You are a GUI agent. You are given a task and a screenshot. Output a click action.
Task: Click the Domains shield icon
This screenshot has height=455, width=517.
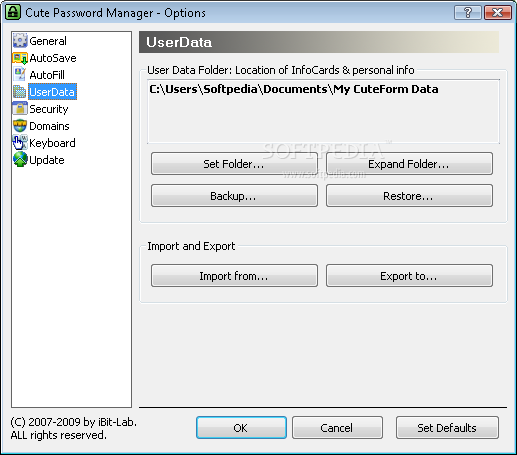20,126
